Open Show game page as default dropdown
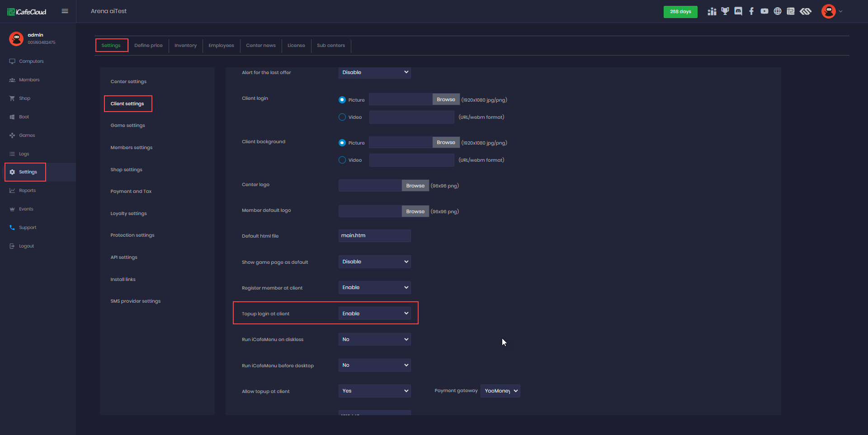The height and width of the screenshot is (435, 868). [374, 262]
